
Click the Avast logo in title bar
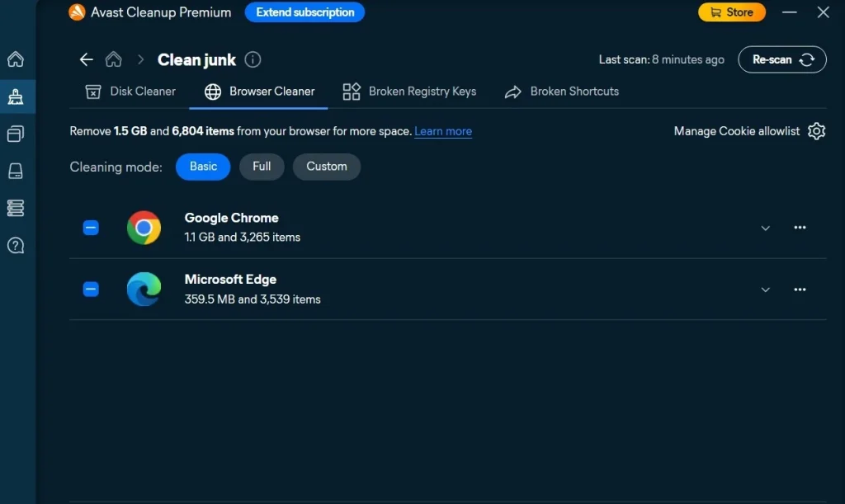[77, 12]
